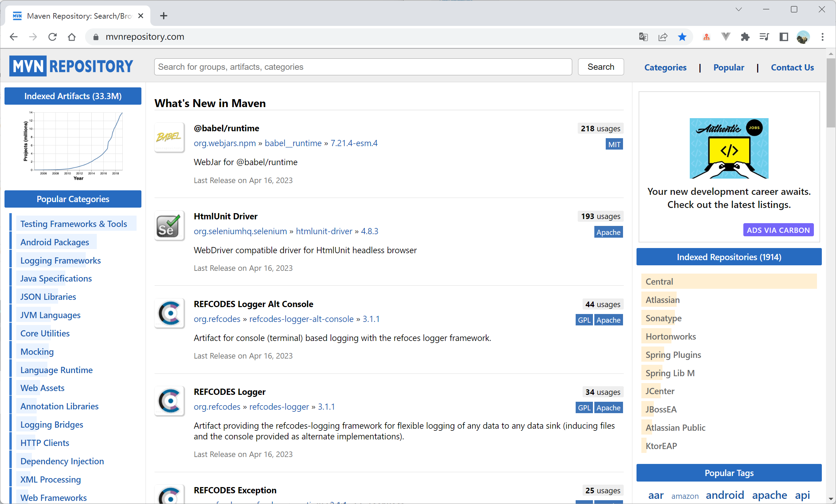
Task: Open Mocking category
Action: 37,352
